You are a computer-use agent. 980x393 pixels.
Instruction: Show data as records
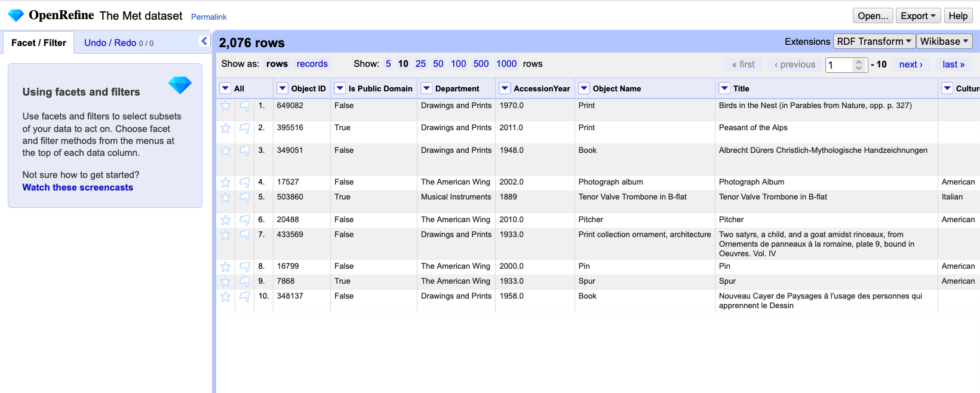click(312, 64)
